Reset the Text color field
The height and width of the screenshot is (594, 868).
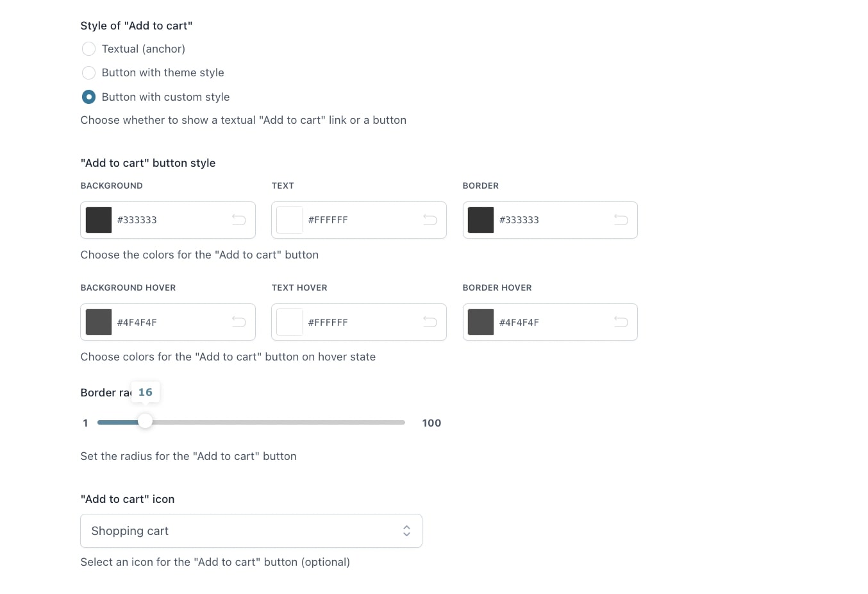point(430,220)
